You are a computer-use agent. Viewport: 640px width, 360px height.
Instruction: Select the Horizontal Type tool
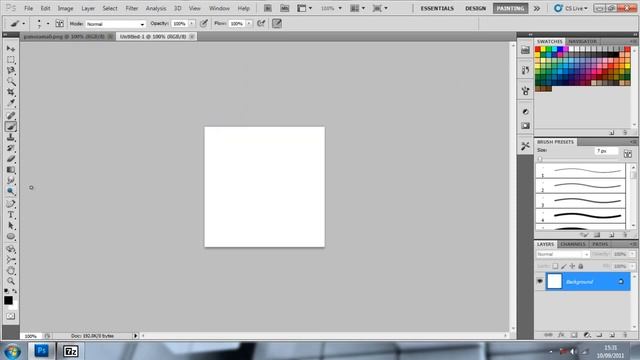[11, 215]
